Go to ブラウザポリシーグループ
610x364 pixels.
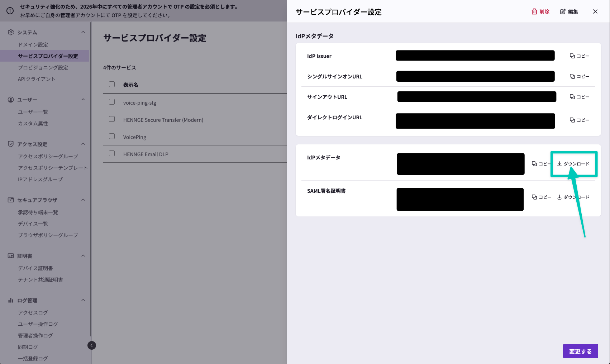coord(48,235)
